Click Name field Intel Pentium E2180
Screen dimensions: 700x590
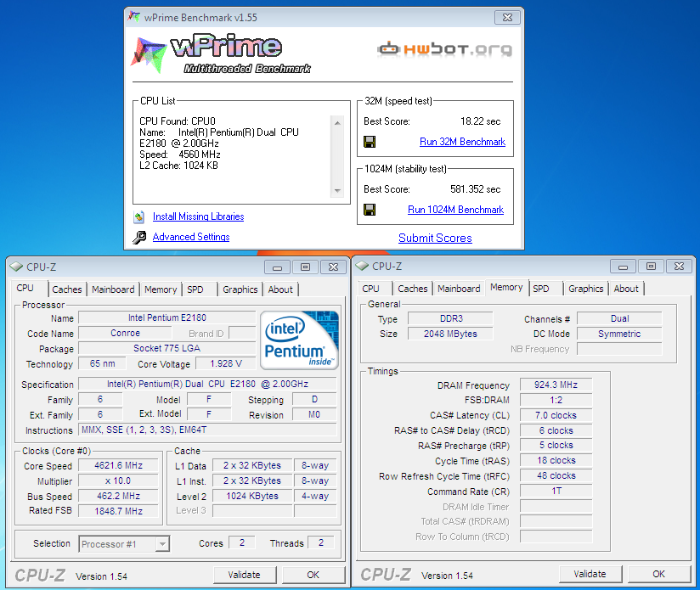(167, 317)
